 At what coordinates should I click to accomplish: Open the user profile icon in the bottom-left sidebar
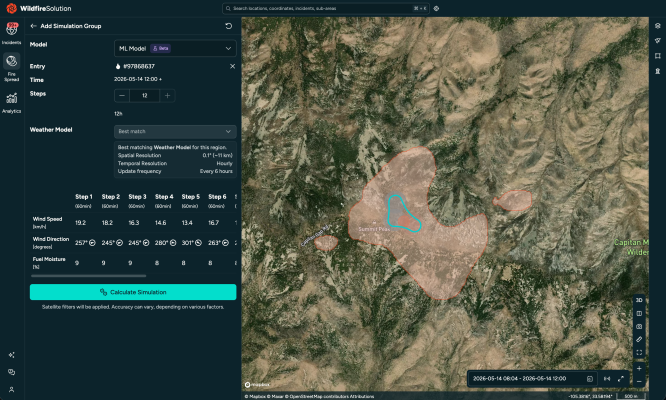click(11, 389)
